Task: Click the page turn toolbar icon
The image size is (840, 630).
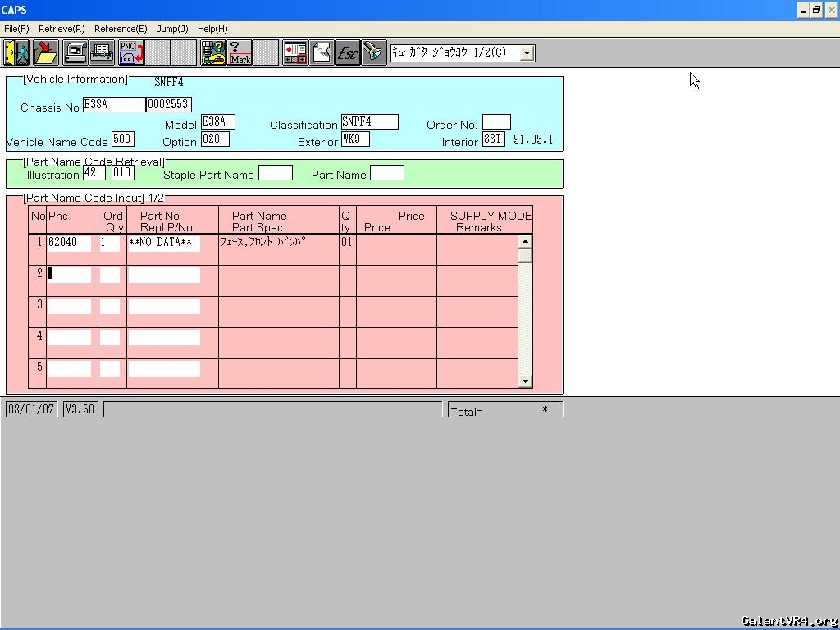Action: click(322, 52)
